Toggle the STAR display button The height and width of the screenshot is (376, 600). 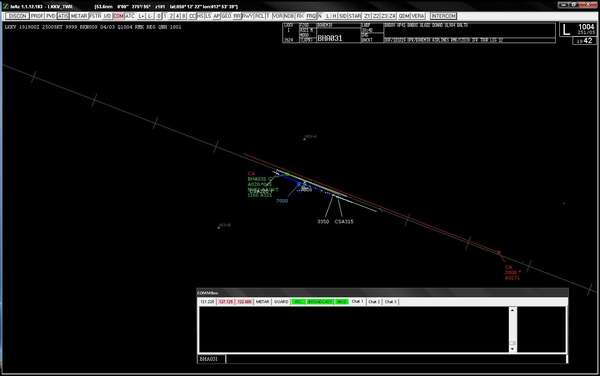coord(355,16)
